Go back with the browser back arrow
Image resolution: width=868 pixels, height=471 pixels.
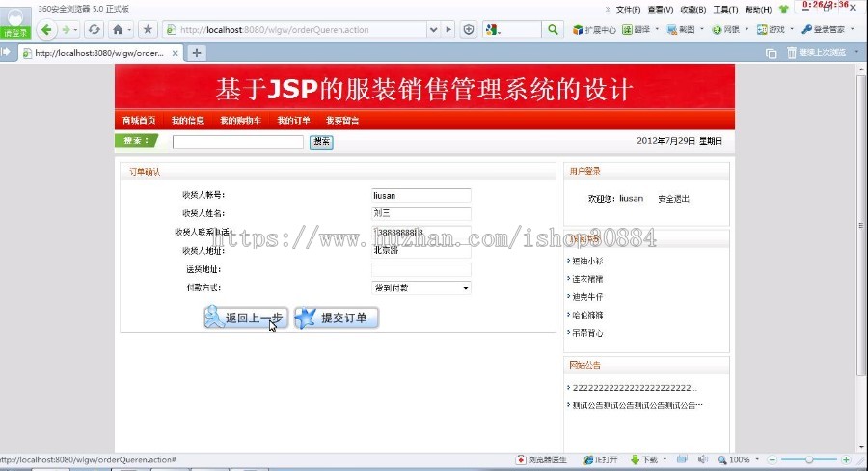[x=46, y=29]
